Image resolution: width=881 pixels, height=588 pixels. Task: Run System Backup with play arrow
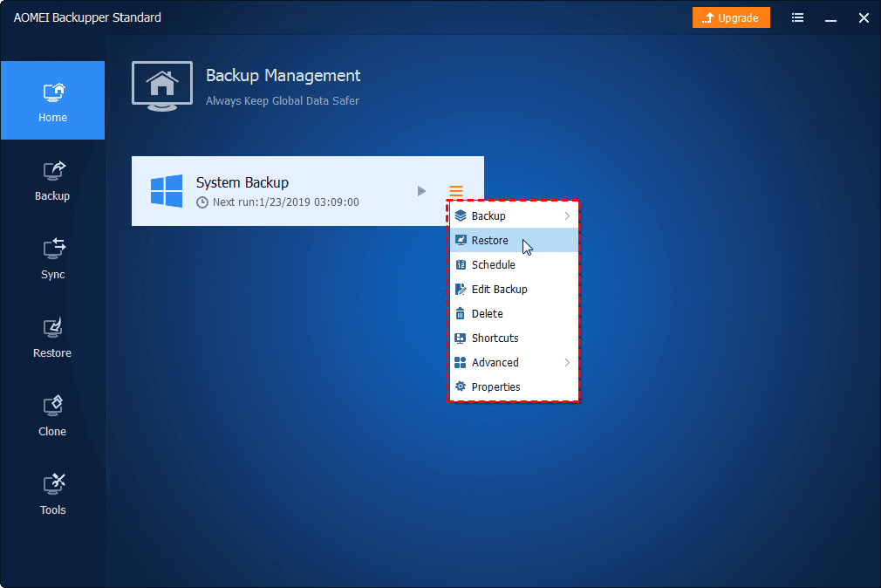[x=422, y=191]
